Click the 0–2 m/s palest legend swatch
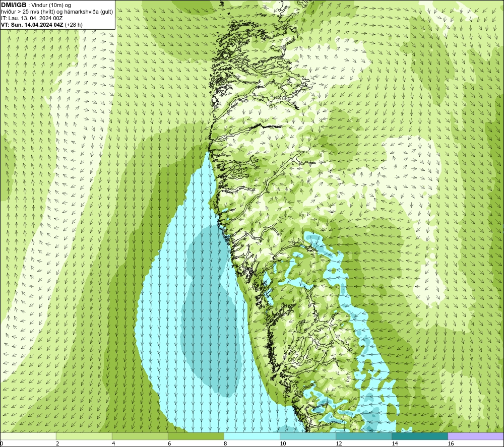Viewport: 504px width, 447px height. [28, 436]
